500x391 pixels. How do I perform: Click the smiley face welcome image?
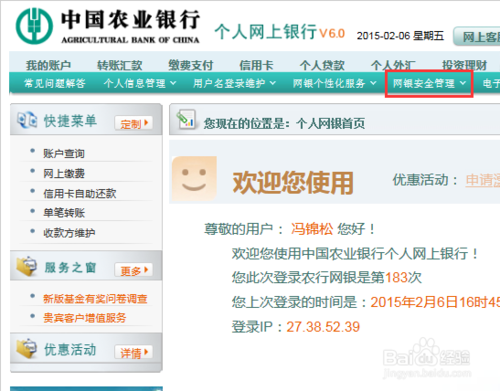pos(194,179)
